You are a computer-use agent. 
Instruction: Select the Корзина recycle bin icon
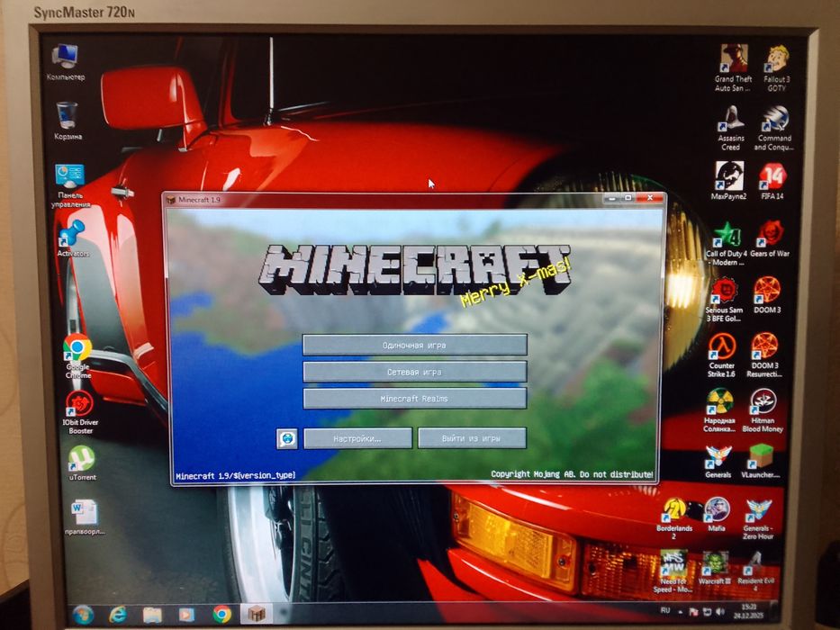point(68,121)
